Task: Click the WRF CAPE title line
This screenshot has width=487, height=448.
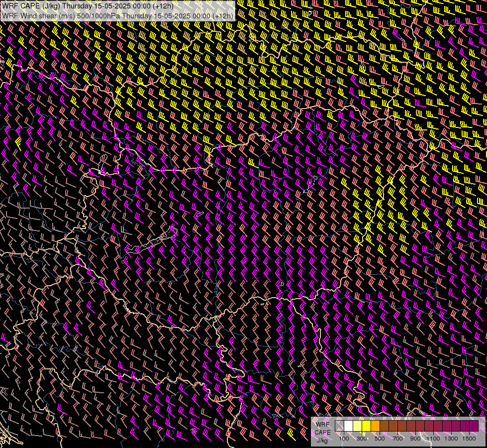Action: pos(88,6)
